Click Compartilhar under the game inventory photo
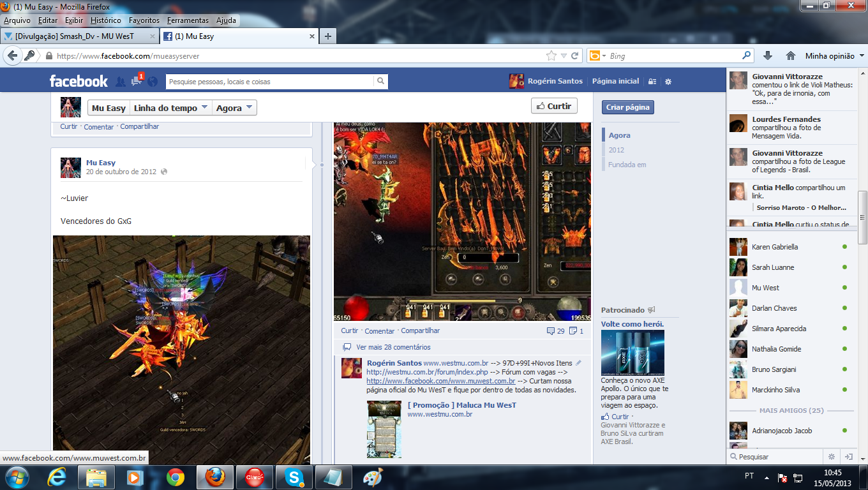This screenshot has height=490, width=868. [421, 330]
